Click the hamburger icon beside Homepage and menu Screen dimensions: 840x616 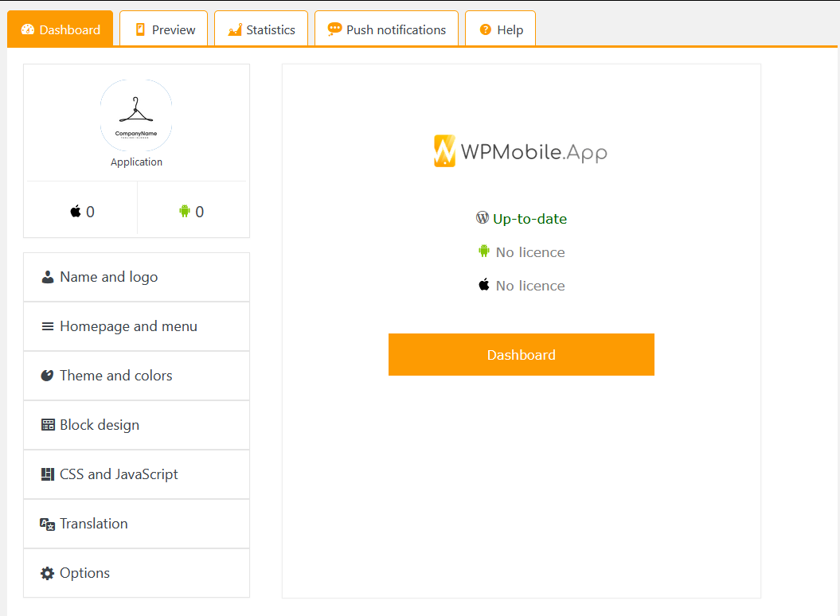point(48,326)
